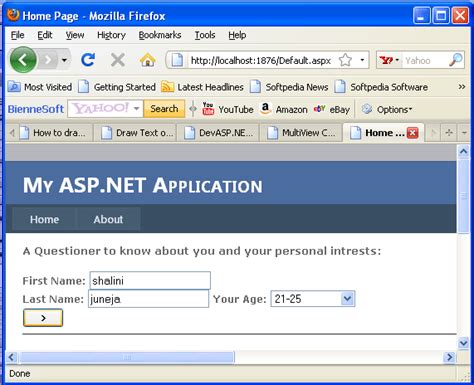474x385 pixels.
Task: Click the next arrow button in form
Action: [x=43, y=318]
